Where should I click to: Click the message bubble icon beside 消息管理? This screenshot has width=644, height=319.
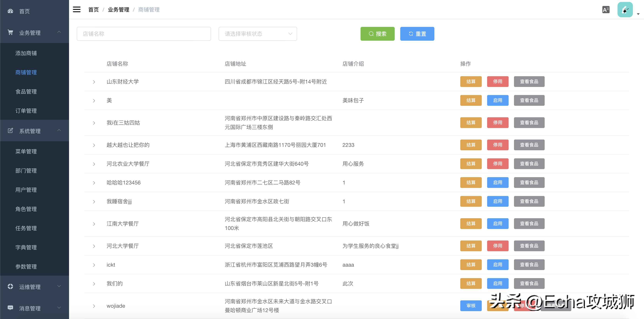click(10, 308)
